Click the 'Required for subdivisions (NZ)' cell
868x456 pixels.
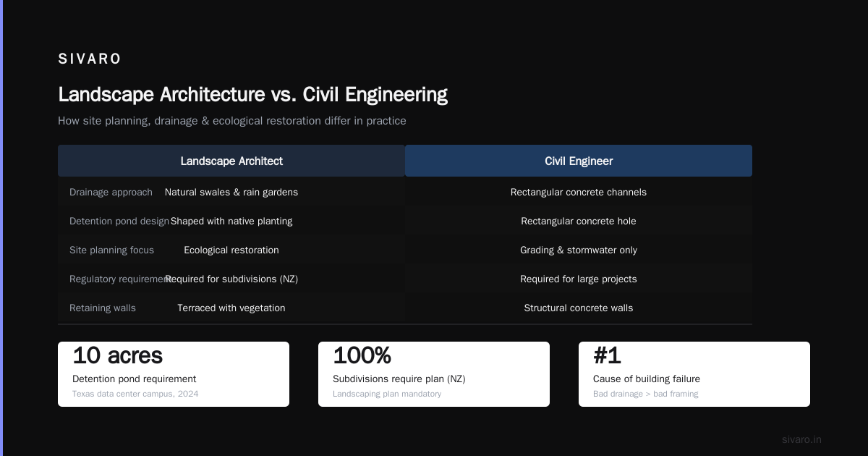click(x=231, y=279)
